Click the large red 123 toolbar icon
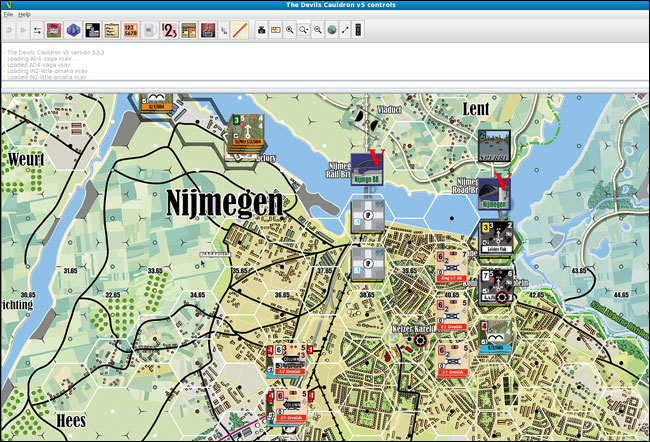Screen dimensions: 650x442 pos(169,31)
